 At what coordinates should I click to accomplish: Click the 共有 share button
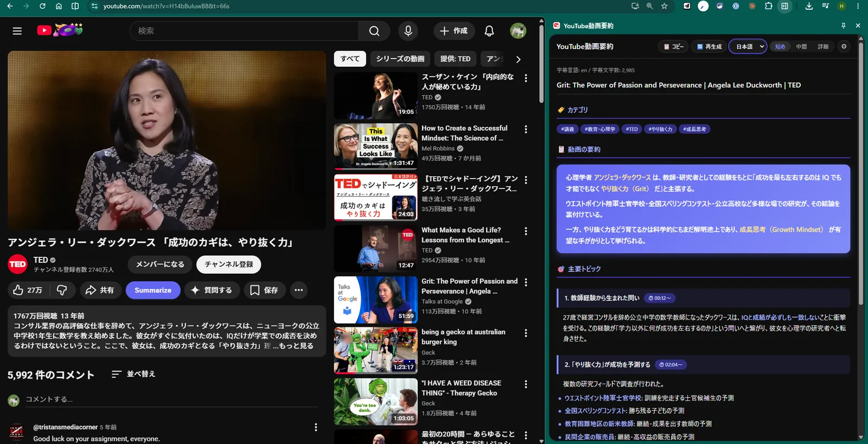point(100,290)
